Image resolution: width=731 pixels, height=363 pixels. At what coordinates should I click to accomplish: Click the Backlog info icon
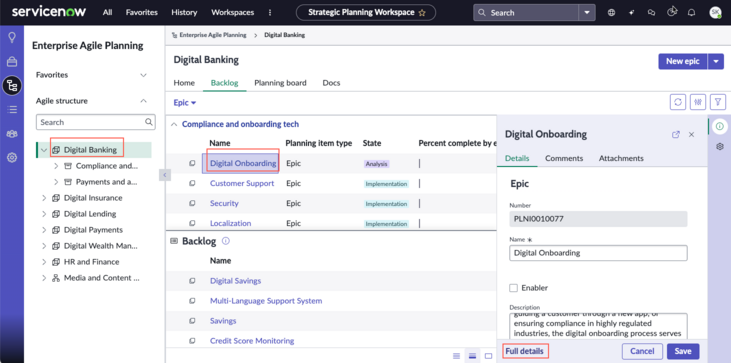point(226,241)
